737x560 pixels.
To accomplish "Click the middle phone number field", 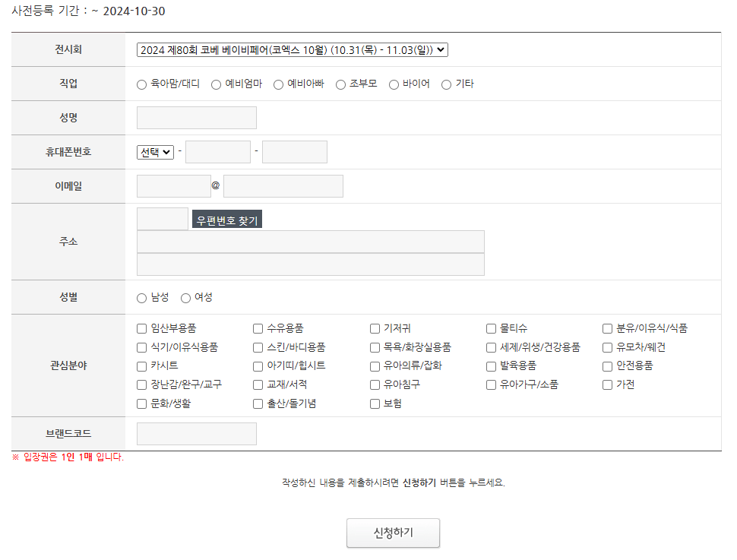I will point(218,152).
